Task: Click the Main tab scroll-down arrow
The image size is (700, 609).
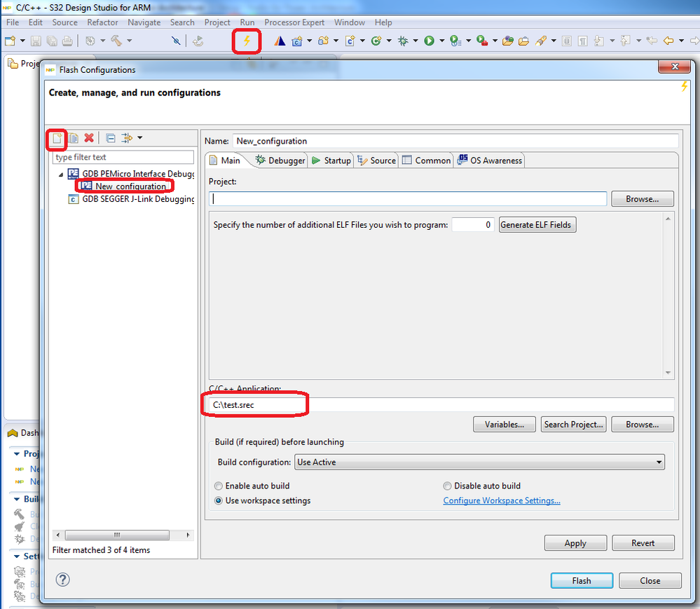Action: [668, 372]
